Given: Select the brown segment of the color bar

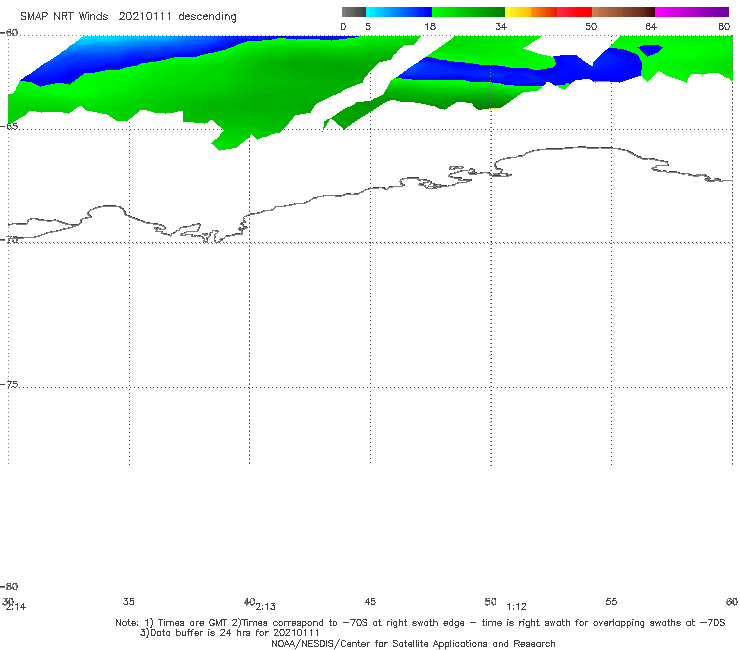Looking at the screenshot, I should [623, 12].
